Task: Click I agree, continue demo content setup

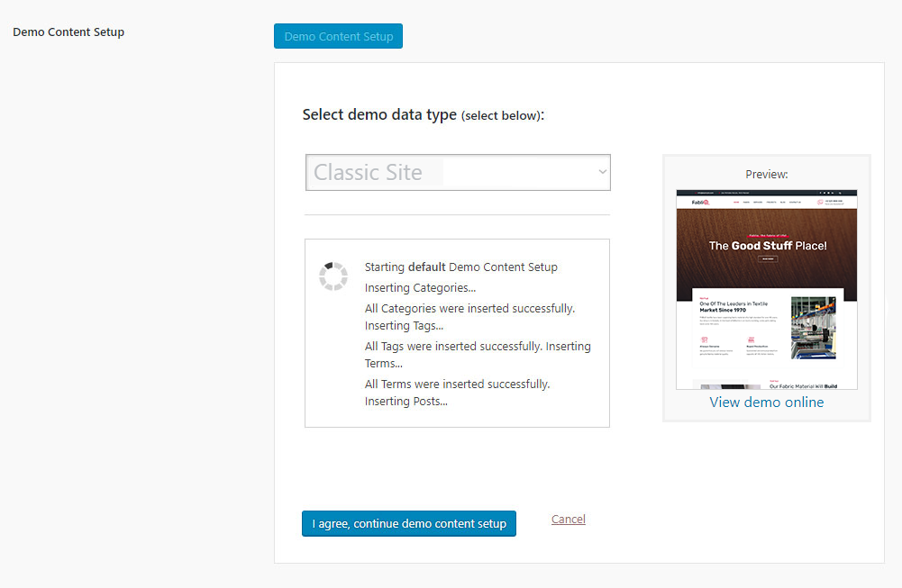Action: 408,523
